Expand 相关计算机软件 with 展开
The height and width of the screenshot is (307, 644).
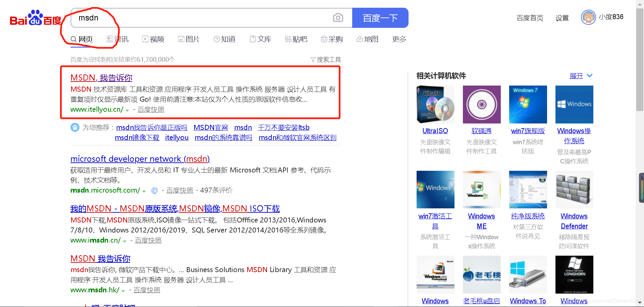581,76
